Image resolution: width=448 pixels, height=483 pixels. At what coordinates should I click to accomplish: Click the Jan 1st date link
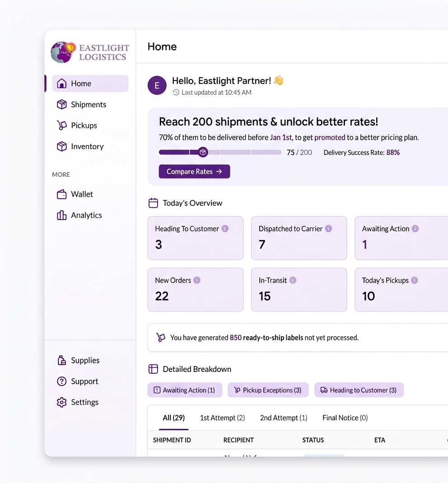[x=281, y=137]
